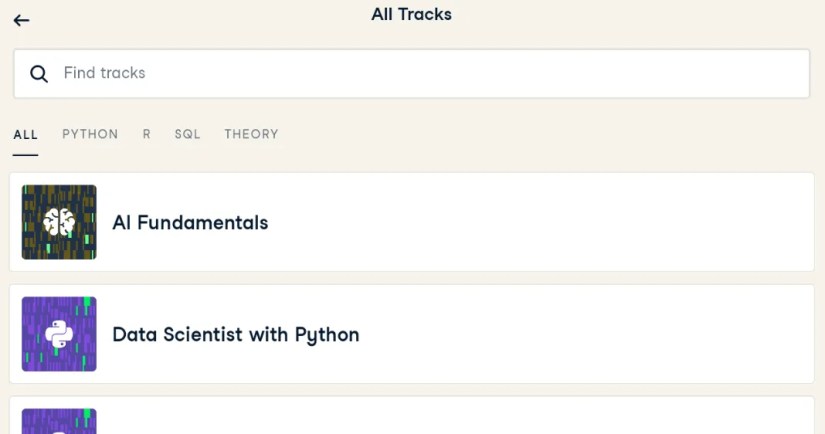The height and width of the screenshot is (434, 825).
Task: Focus the Find tracks search field
Action: pyautogui.click(x=420, y=74)
